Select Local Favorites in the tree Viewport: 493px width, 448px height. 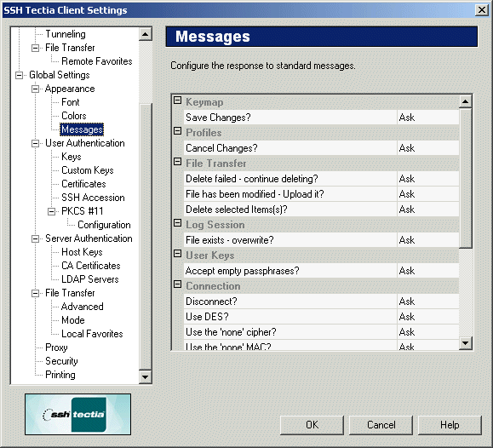click(92, 334)
